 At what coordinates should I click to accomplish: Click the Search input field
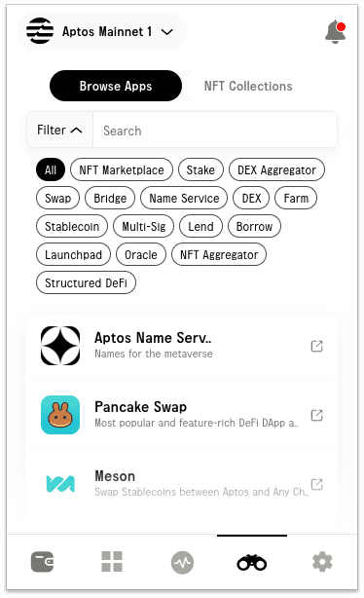pyautogui.click(x=215, y=131)
